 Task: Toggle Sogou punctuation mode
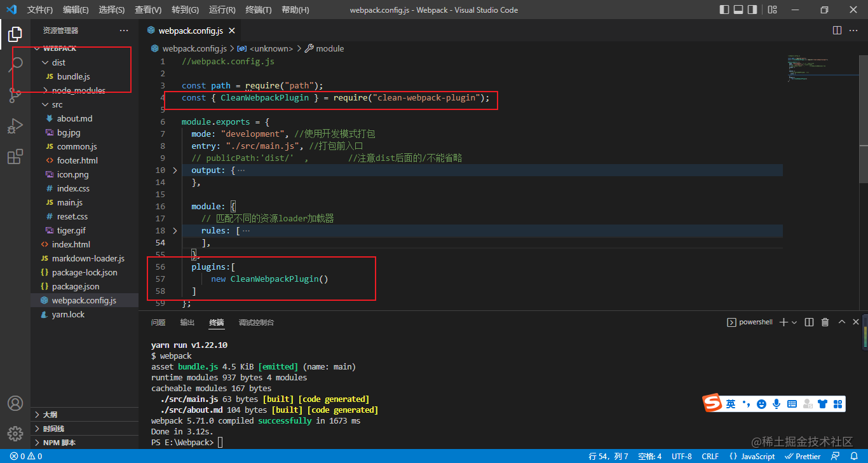[746, 404]
